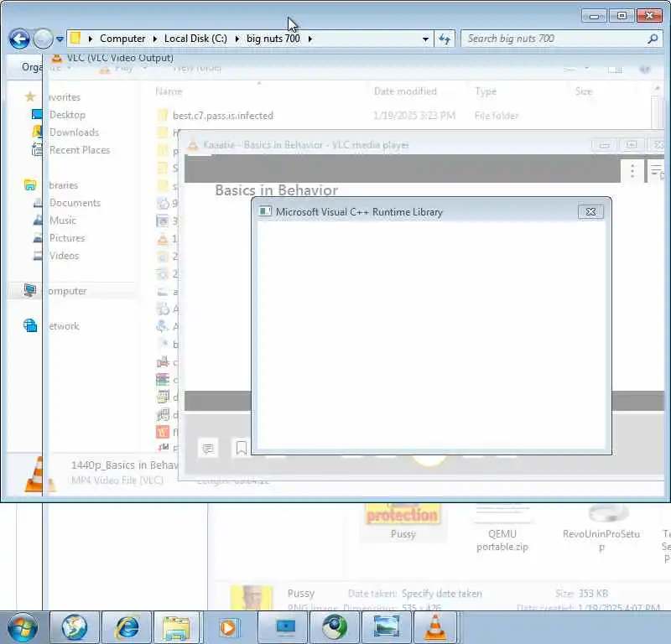Sort by the Name column header

169,91
